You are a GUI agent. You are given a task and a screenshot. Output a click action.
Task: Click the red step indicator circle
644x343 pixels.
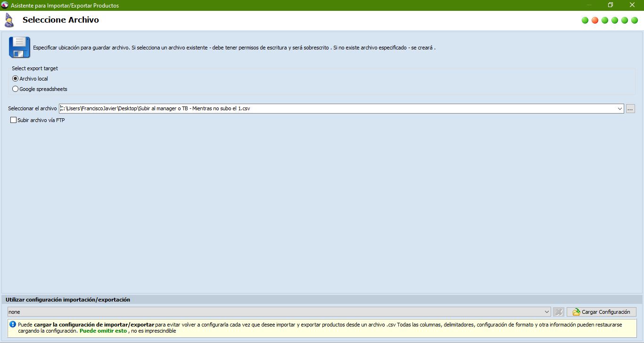tap(595, 20)
